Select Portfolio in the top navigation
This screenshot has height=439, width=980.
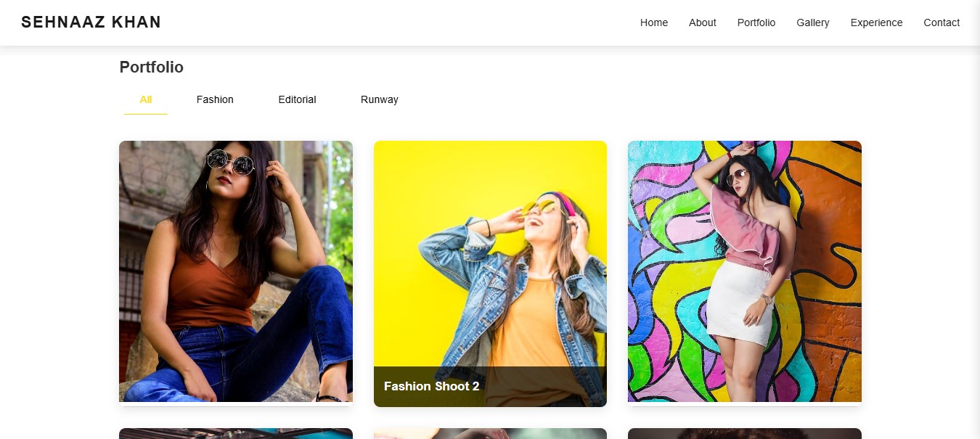[756, 22]
